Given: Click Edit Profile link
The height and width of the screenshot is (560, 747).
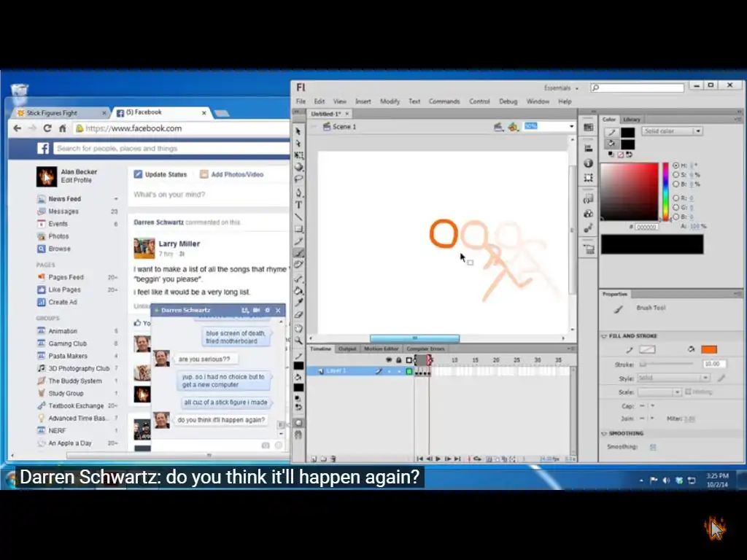Looking at the screenshot, I should pyautogui.click(x=76, y=181).
